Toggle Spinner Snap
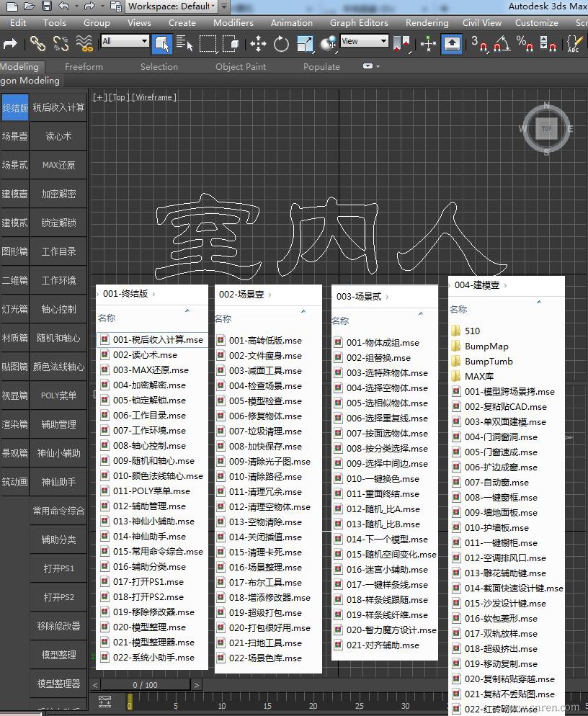This screenshot has height=716, width=588. tap(548, 44)
